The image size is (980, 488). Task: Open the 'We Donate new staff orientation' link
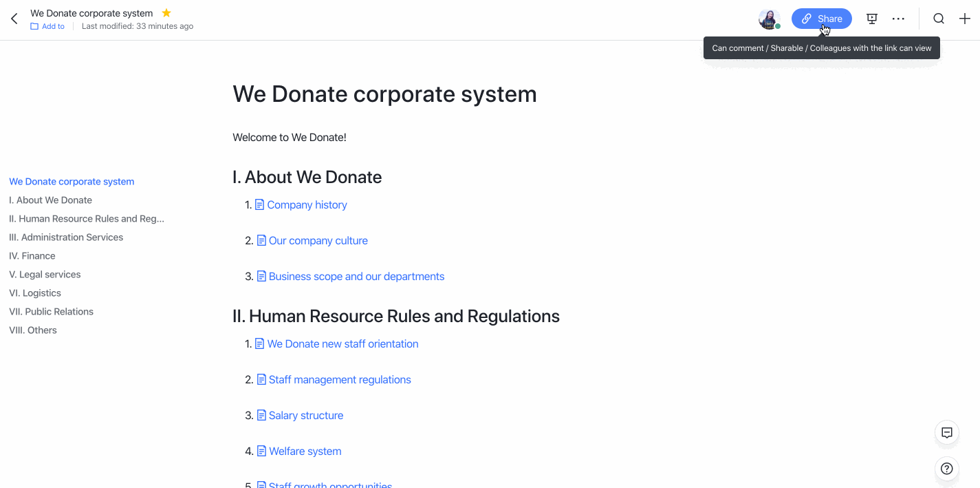pos(342,343)
